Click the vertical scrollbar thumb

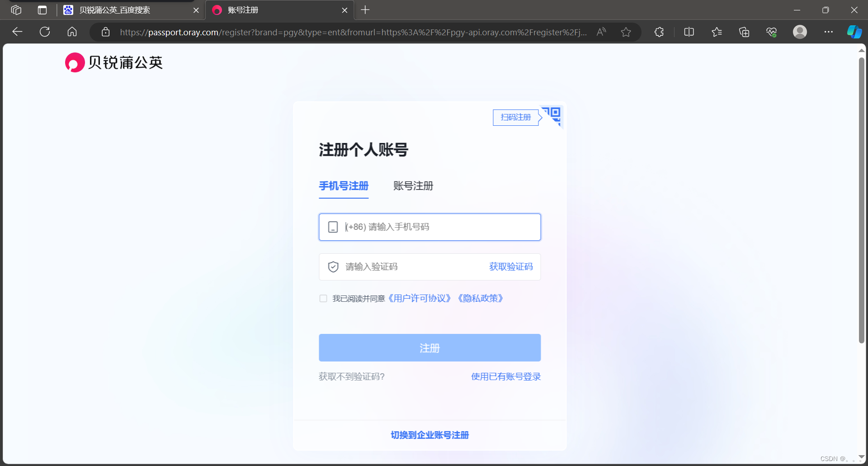coord(862,200)
